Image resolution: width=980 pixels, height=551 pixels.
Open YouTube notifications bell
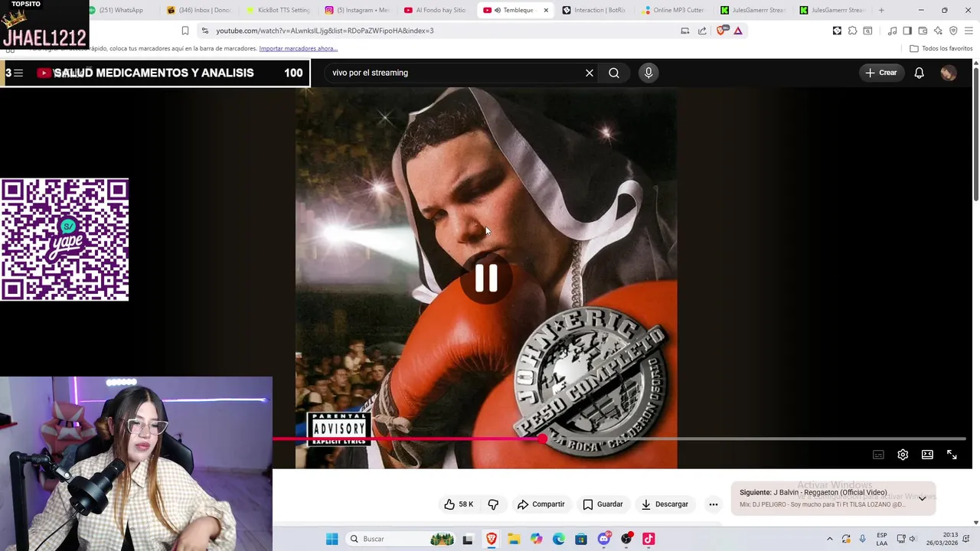[919, 73]
